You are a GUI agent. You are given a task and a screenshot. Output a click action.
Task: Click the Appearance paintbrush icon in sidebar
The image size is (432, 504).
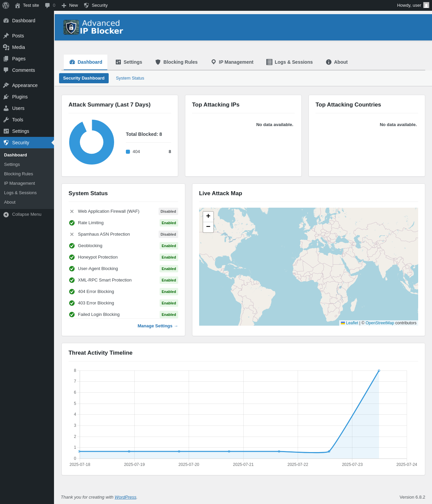6,85
